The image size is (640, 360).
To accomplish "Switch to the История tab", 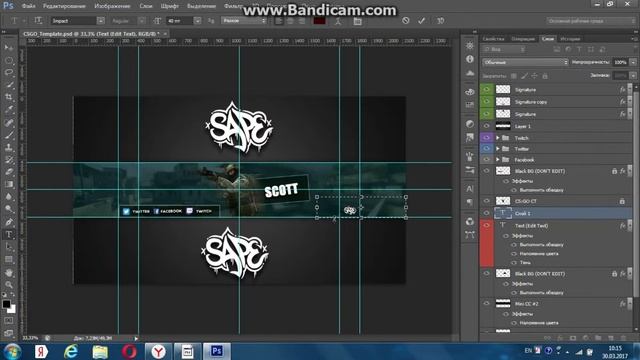I will click(570, 39).
